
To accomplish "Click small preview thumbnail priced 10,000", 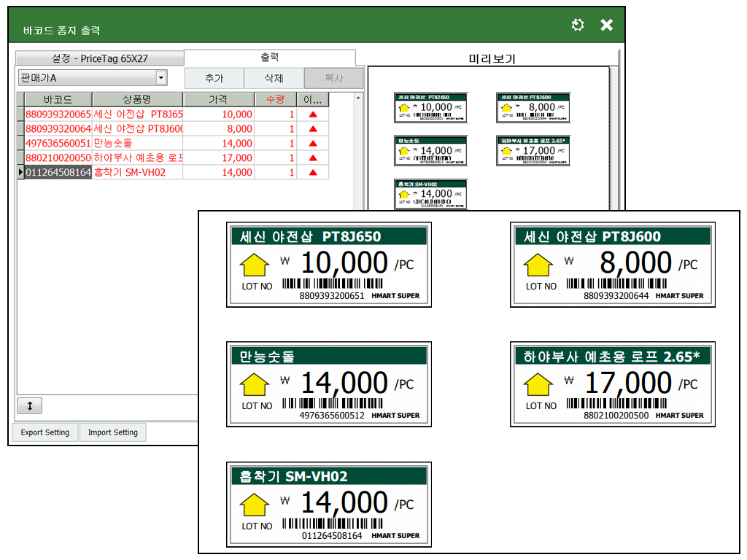I will 430,108.
